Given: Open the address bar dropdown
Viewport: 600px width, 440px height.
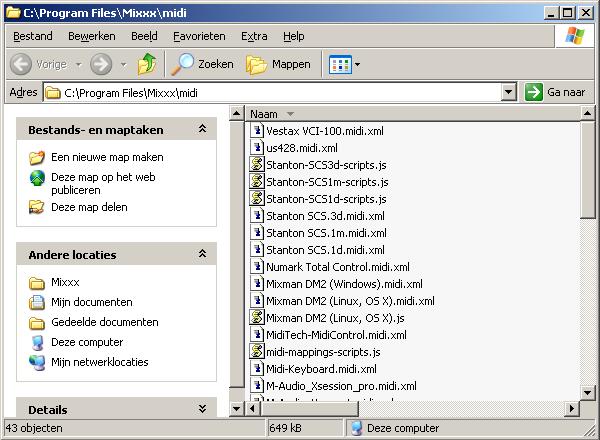Looking at the screenshot, I should [509, 92].
